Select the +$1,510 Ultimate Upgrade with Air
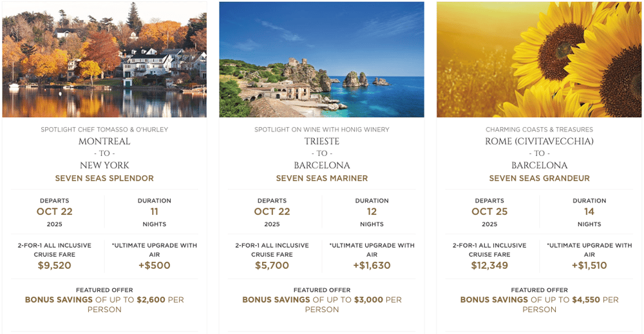The image size is (644, 334). coord(589,265)
